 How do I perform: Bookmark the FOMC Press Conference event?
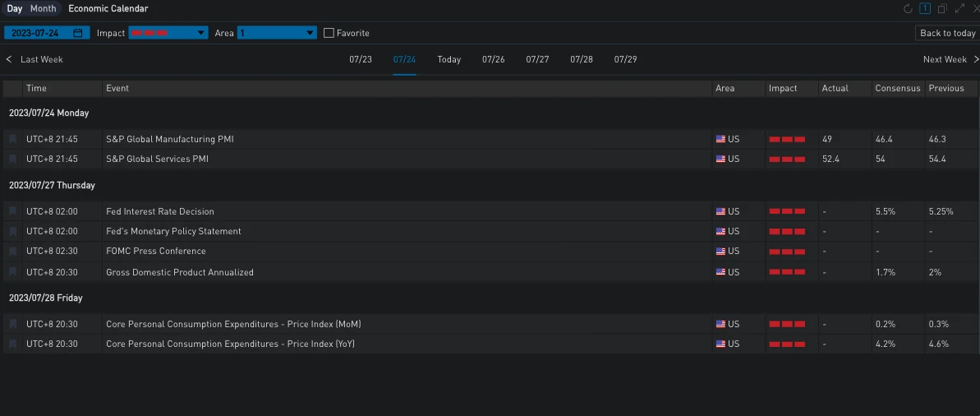13,252
